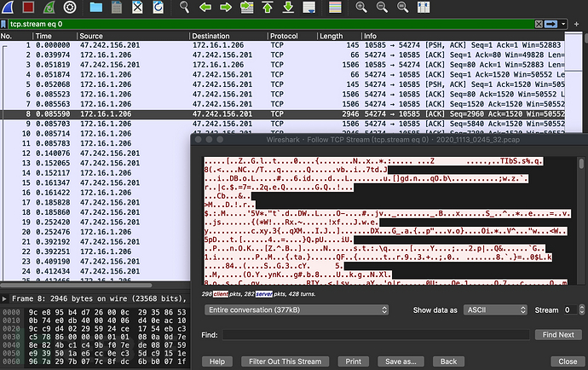The image size is (588, 370).
Task: Select packet 24 at time 0.412434
Action: [95, 271]
